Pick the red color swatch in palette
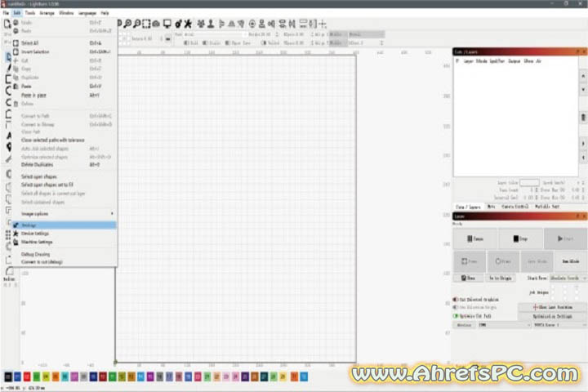This screenshot has height=392, width=588. (27, 376)
